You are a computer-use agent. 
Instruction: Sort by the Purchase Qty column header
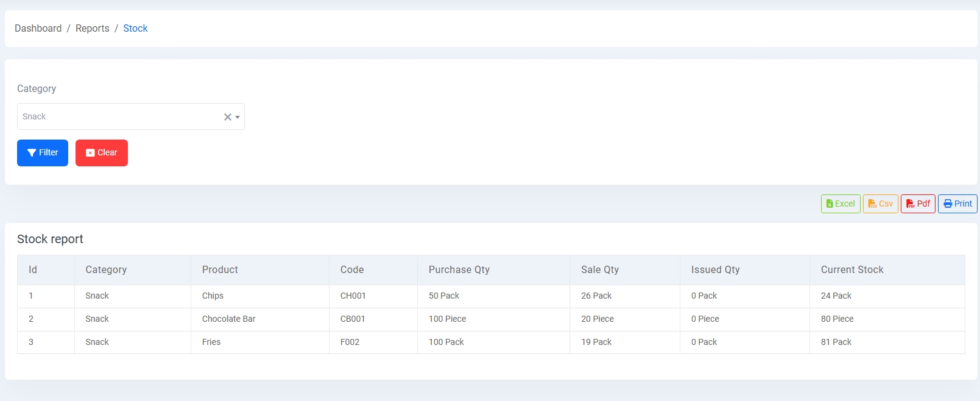pyautogui.click(x=459, y=270)
